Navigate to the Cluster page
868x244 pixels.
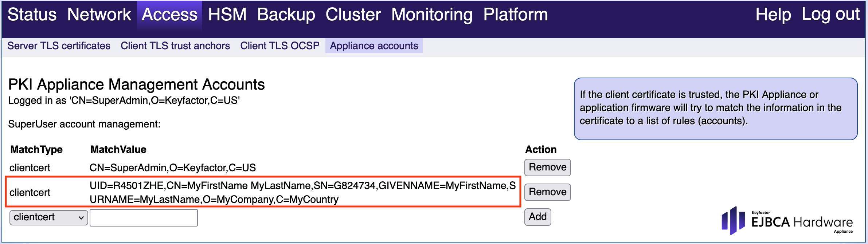point(353,15)
